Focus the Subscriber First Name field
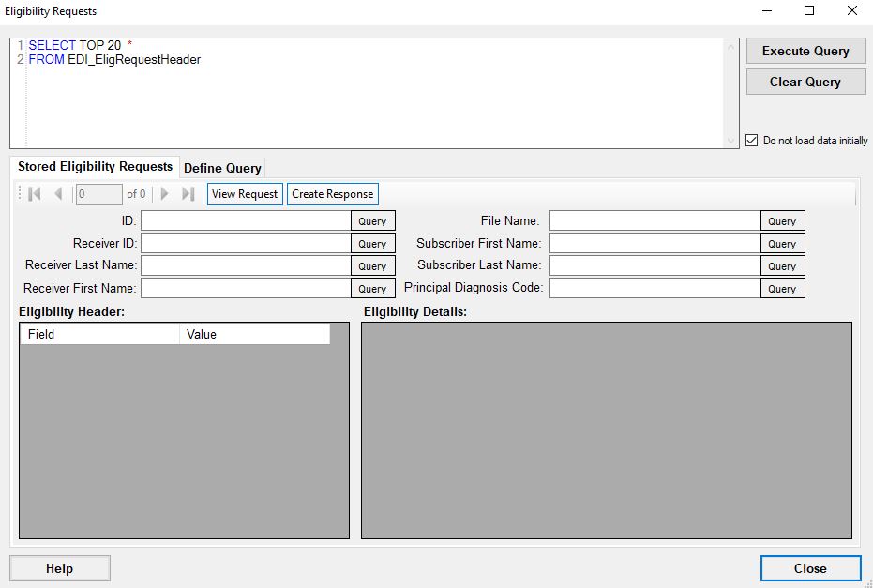 click(655, 243)
